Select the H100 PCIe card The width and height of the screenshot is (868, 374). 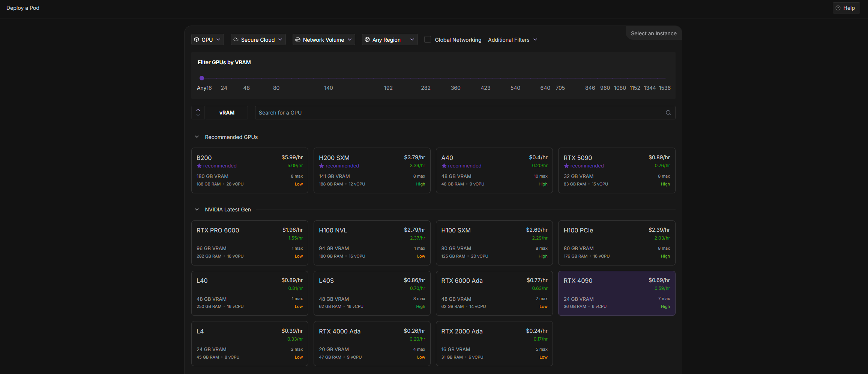click(617, 243)
